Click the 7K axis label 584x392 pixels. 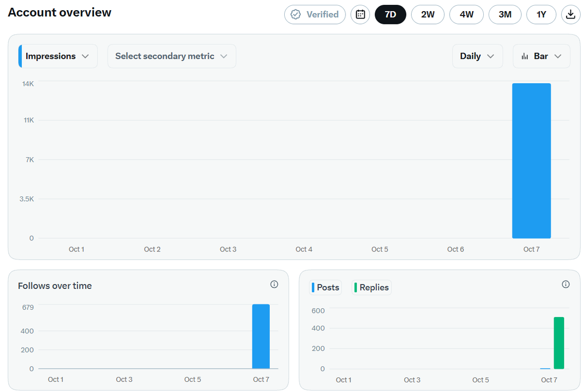click(x=30, y=160)
